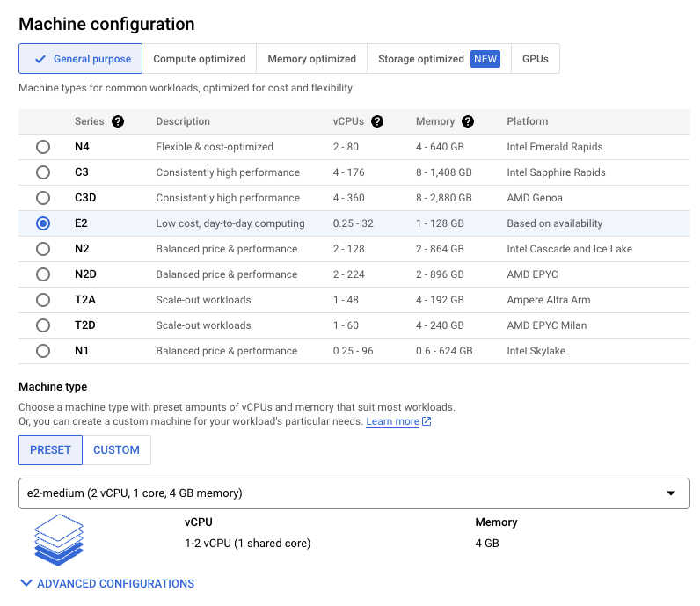Open the GPUs tab

pyautogui.click(x=535, y=59)
